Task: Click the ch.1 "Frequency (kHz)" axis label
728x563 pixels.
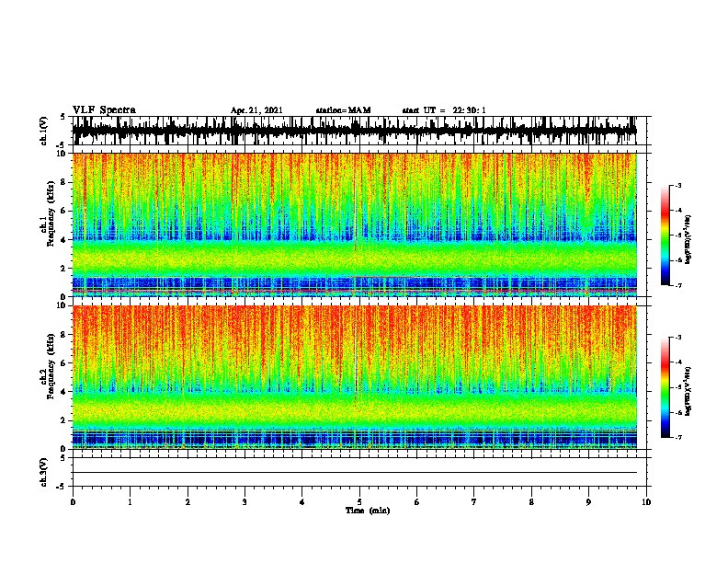Action: pos(51,213)
